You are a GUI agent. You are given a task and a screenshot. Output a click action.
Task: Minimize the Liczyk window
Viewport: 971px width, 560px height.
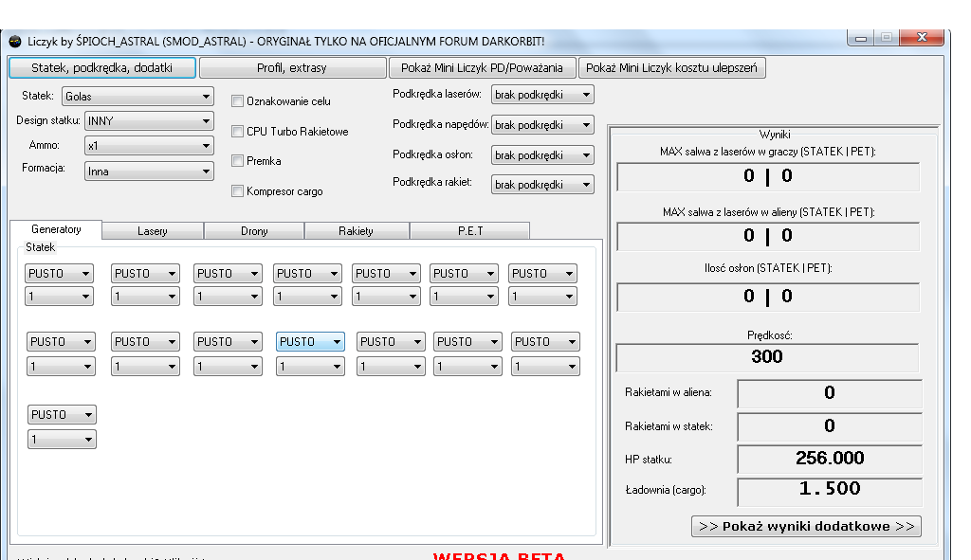[x=861, y=38]
